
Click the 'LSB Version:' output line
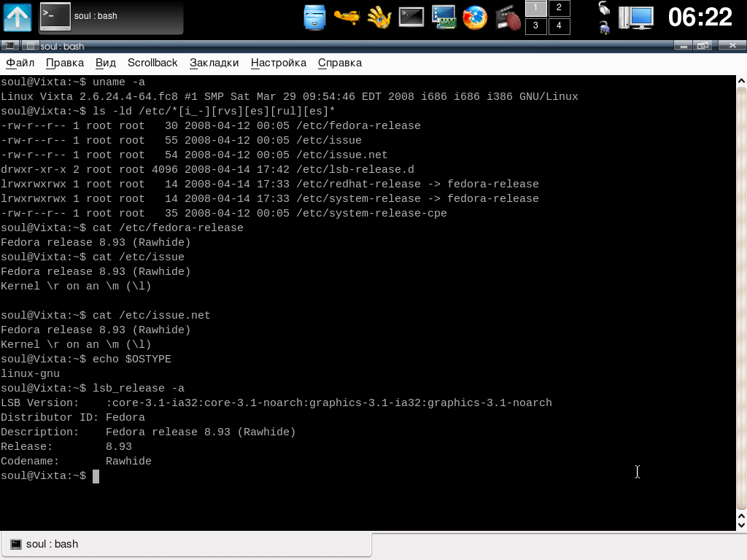[276, 402]
